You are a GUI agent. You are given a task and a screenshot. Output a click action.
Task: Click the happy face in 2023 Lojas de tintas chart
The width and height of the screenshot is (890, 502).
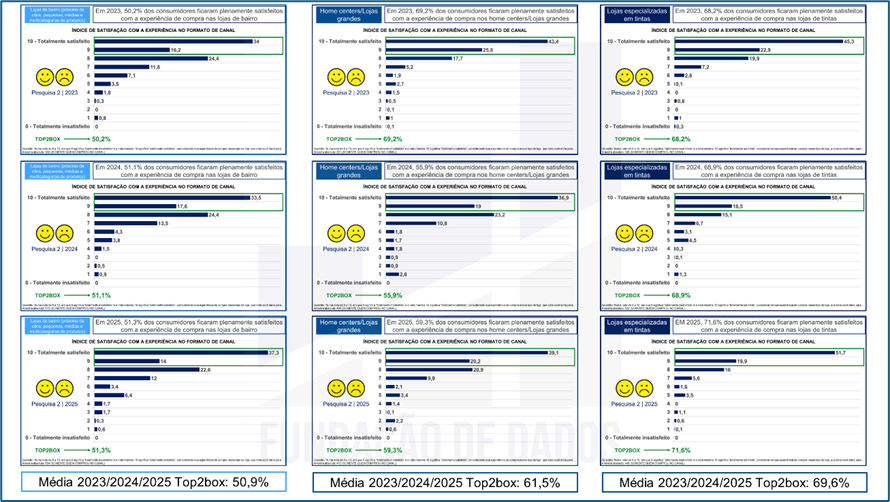[625, 77]
